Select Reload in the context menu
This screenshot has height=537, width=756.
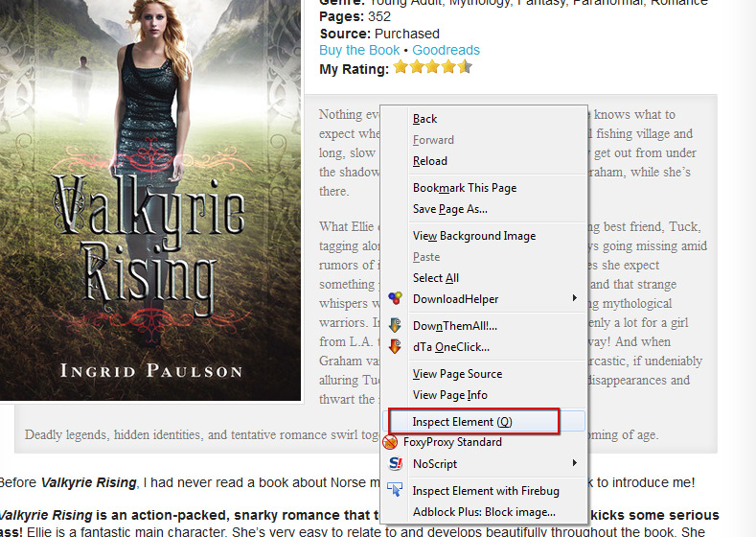pos(429,161)
